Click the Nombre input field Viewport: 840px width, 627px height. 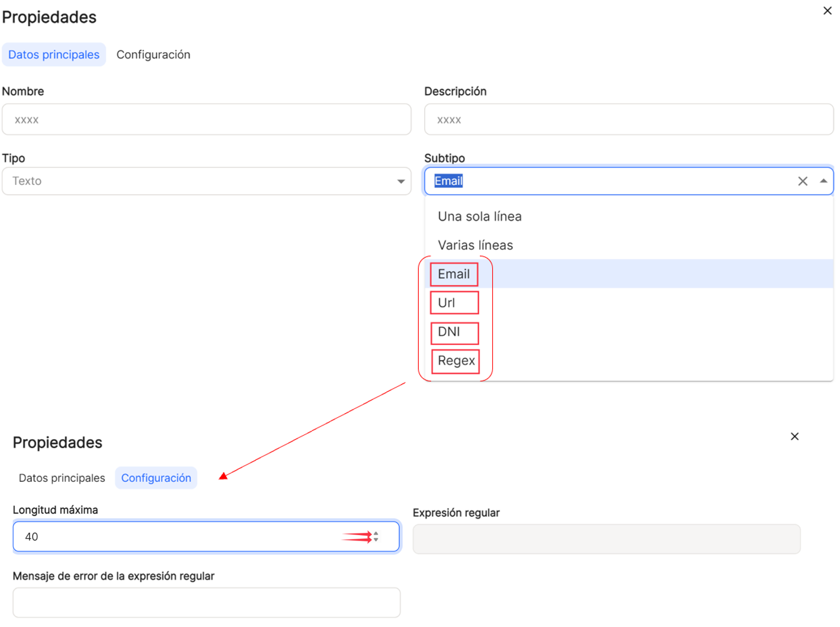point(206,120)
